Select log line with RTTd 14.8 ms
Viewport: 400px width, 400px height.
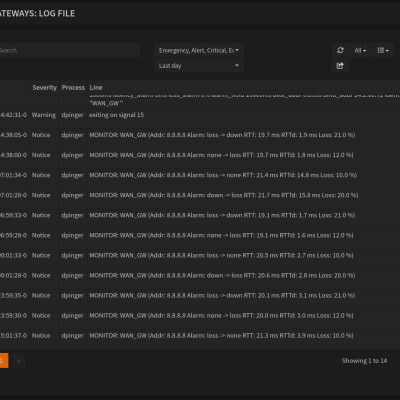tap(223, 175)
